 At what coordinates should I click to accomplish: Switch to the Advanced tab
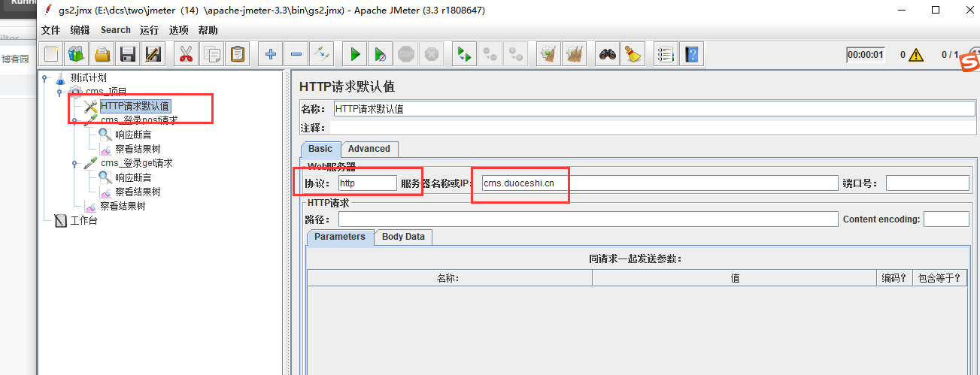tap(369, 149)
